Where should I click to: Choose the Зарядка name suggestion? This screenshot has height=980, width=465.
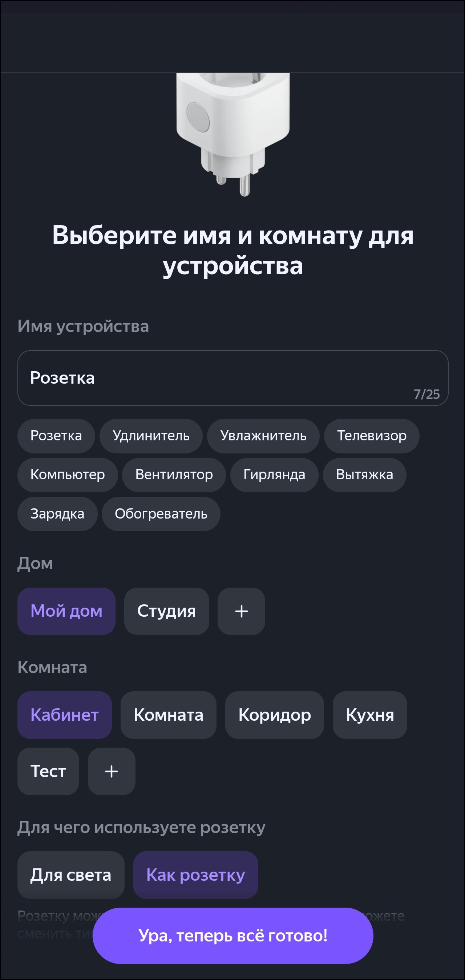coord(57,514)
